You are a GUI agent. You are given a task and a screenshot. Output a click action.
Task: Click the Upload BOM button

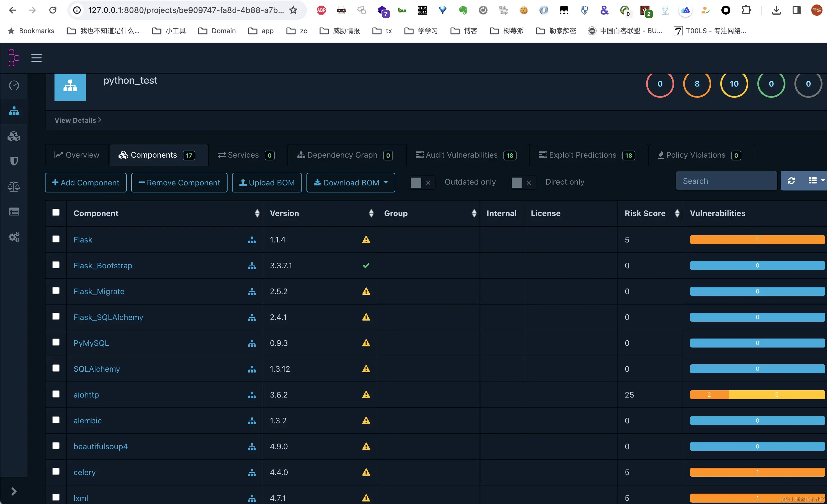[267, 183]
